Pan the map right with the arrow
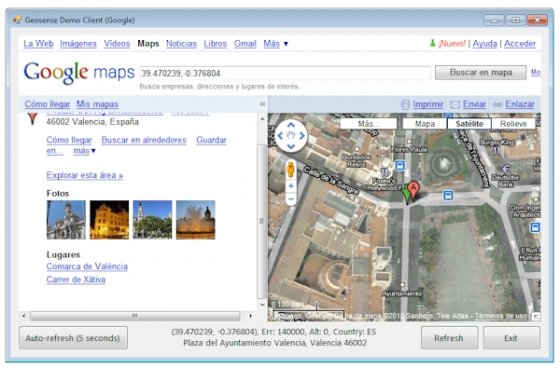The height and width of the screenshot is (368, 560). pos(302,136)
